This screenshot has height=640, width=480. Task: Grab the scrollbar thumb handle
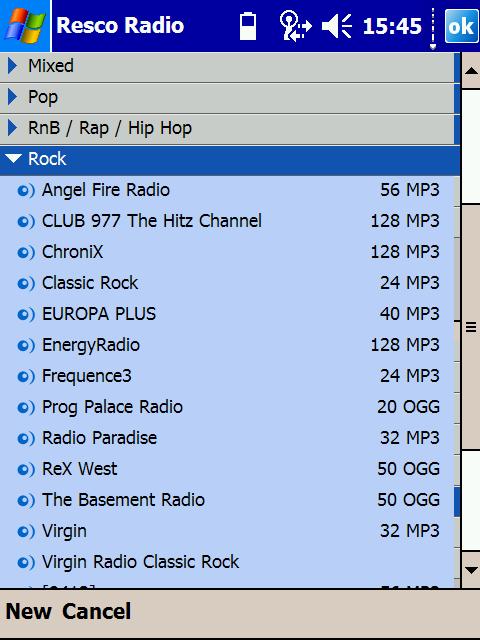(x=471, y=327)
